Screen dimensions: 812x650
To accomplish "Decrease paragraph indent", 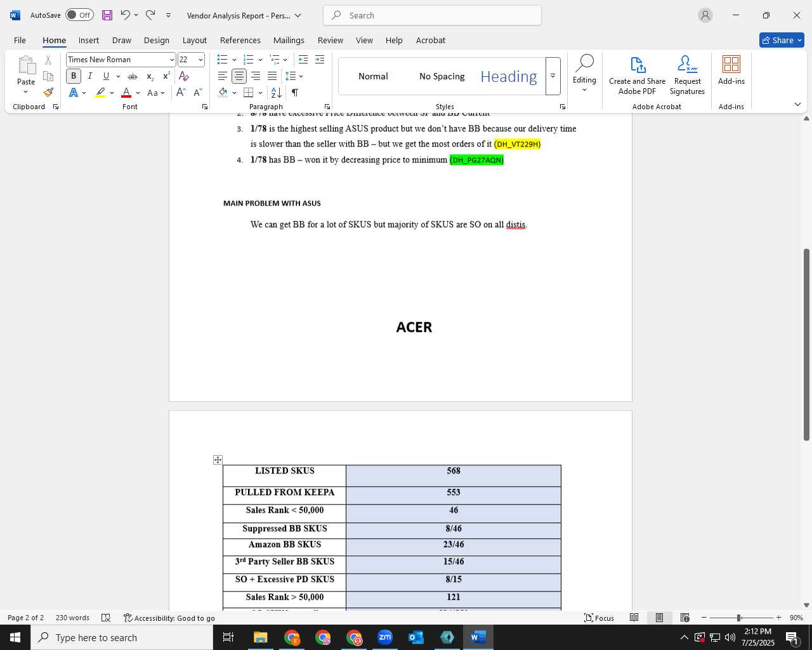I will coord(303,60).
